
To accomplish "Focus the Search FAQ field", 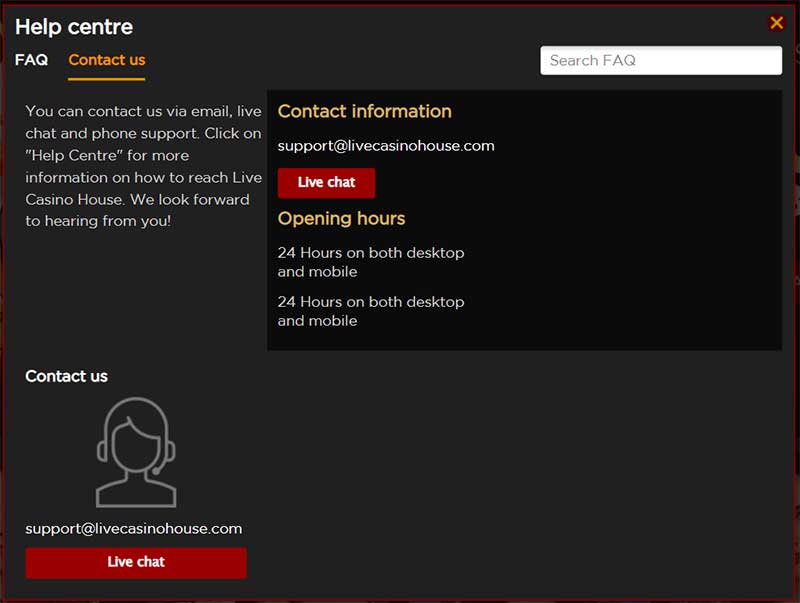I will coord(661,60).
